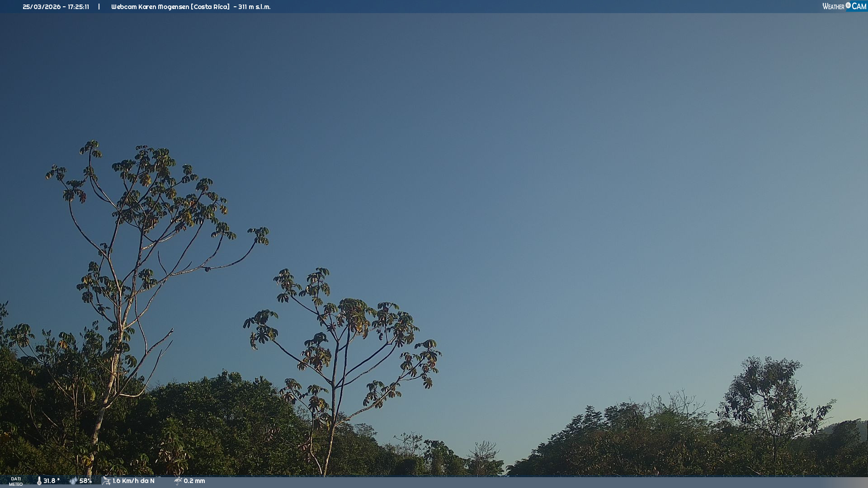Screen dimensions: 868x488
Task: Click the 31.8° temperature reading
Action: (x=52, y=481)
